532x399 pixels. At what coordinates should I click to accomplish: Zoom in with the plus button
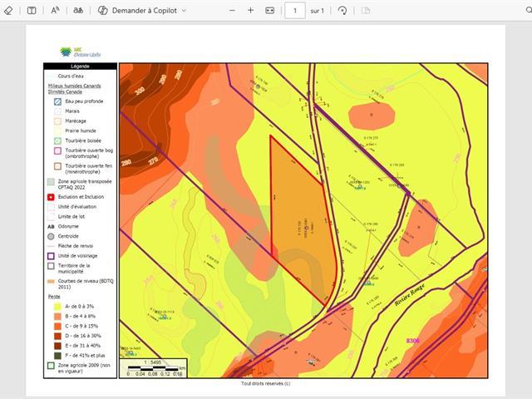click(x=251, y=11)
